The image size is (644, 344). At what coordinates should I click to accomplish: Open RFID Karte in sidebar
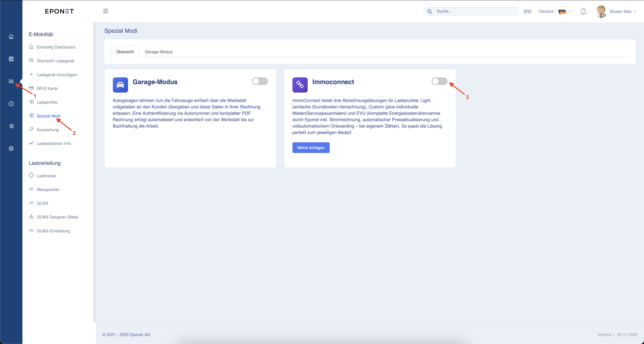[47, 88]
